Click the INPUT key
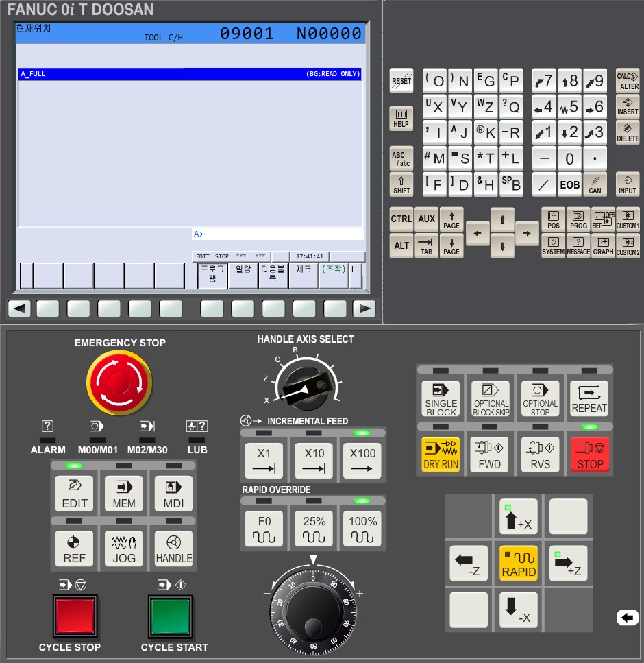The width and height of the screenshot is (644, 663). (x=628, y=184)
